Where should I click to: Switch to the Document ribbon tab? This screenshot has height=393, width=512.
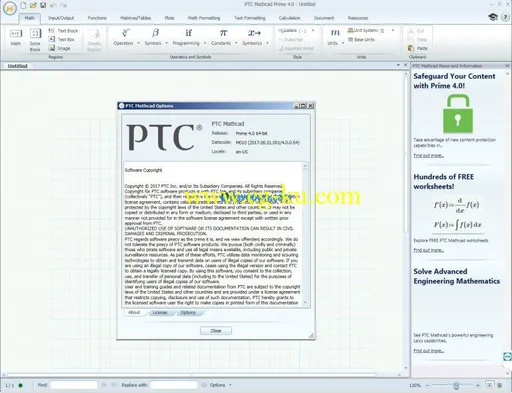[x=324, y=18]
